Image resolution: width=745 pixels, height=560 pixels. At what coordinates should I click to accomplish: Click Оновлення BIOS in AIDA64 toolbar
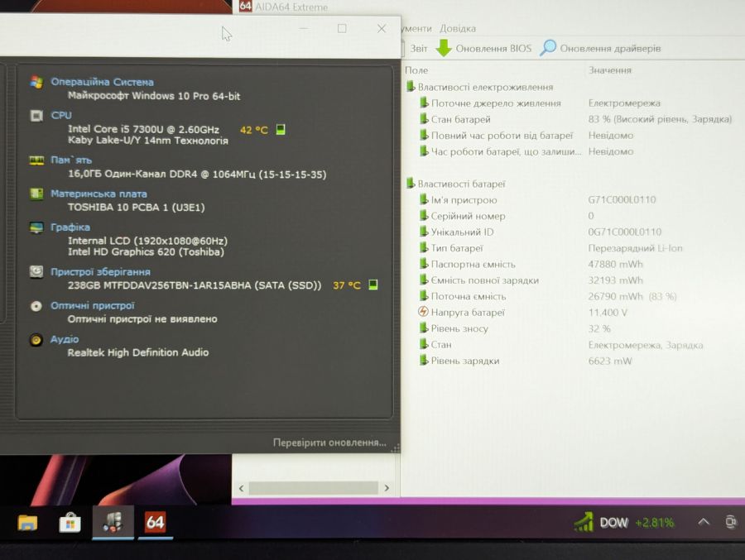click(x=493, y=49)
